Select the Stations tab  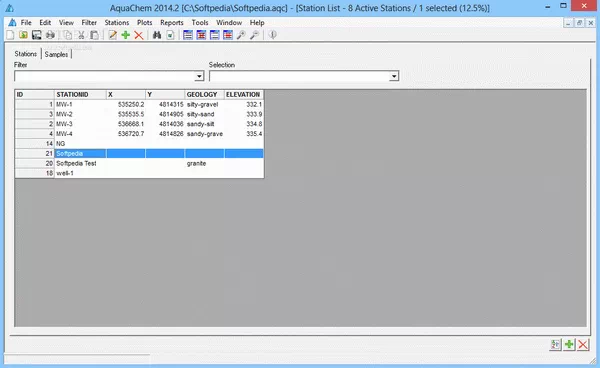[x=26, y=54]
